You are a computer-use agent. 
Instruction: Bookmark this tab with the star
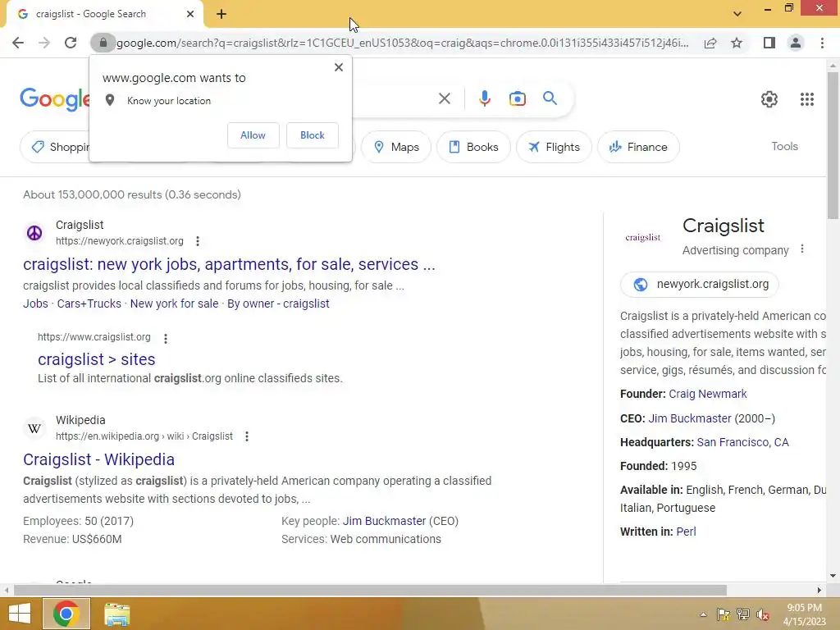point(737,43)
